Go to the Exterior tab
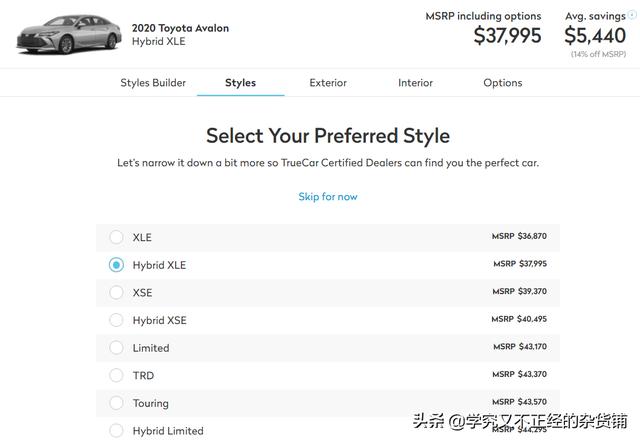 coord(328,83)
